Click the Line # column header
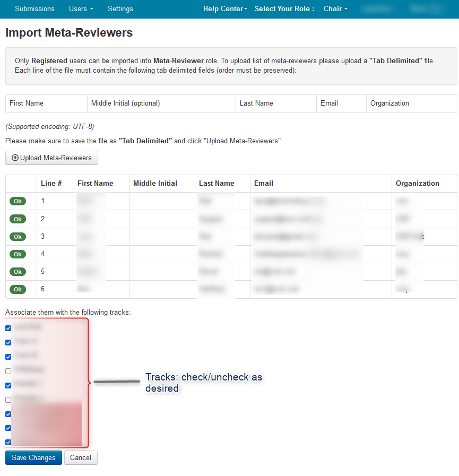 click(x=51, y=183)
